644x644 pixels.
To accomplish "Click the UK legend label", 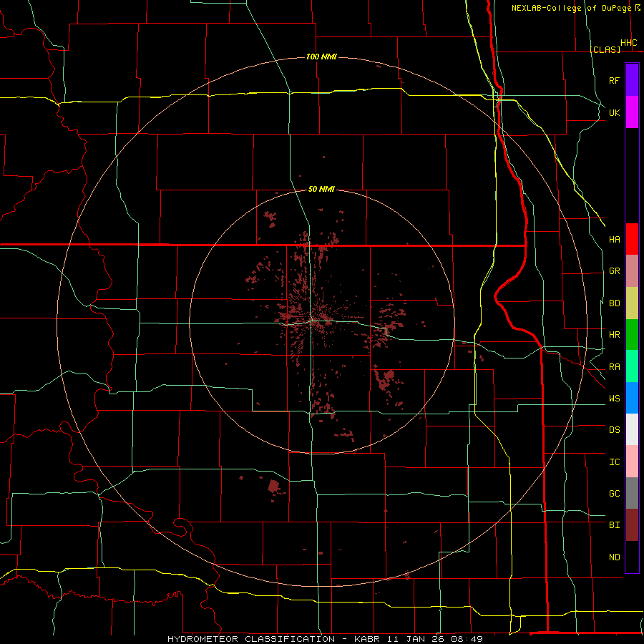I will coord(615,112).
